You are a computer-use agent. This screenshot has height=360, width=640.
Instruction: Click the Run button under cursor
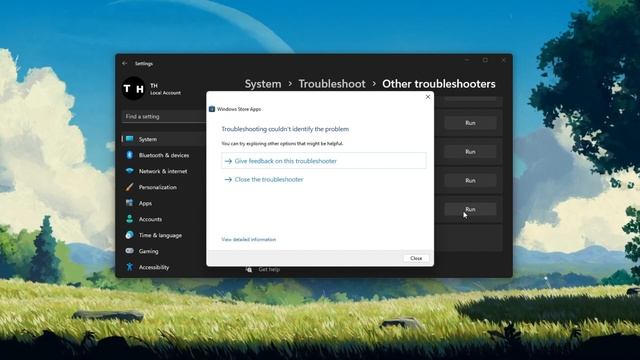coord(470,209)
